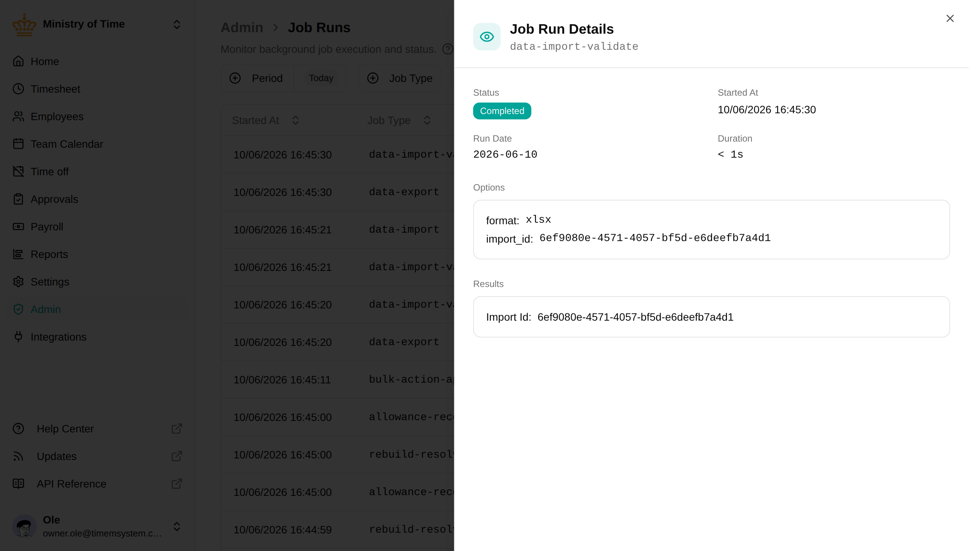980x551 pixels.
Task: Select the Import Id value in Results
Action: click(635, 317)
